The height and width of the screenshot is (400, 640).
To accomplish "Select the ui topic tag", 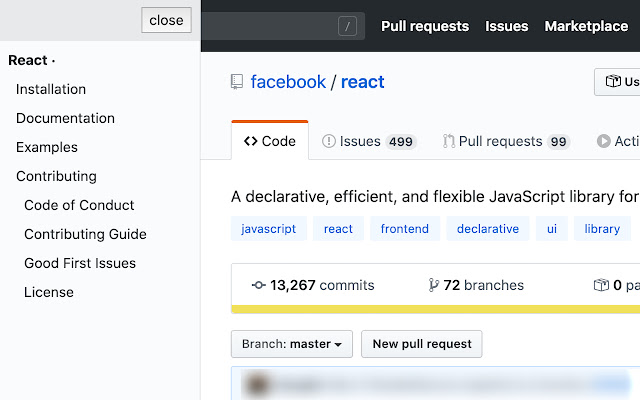I will [552, 229].
